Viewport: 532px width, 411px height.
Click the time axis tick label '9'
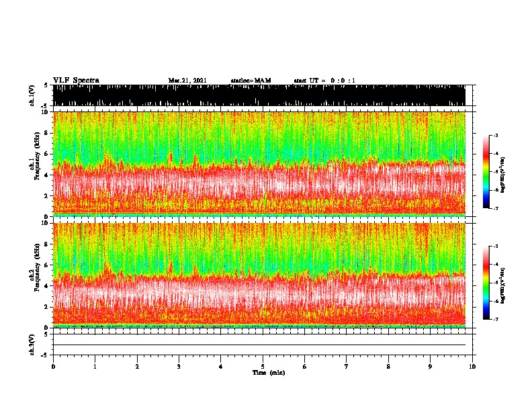(430, 367)
